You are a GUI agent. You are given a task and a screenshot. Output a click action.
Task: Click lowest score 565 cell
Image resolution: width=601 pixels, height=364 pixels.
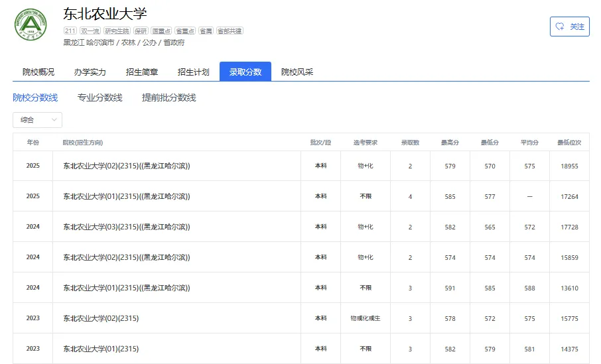coord(490,227)
